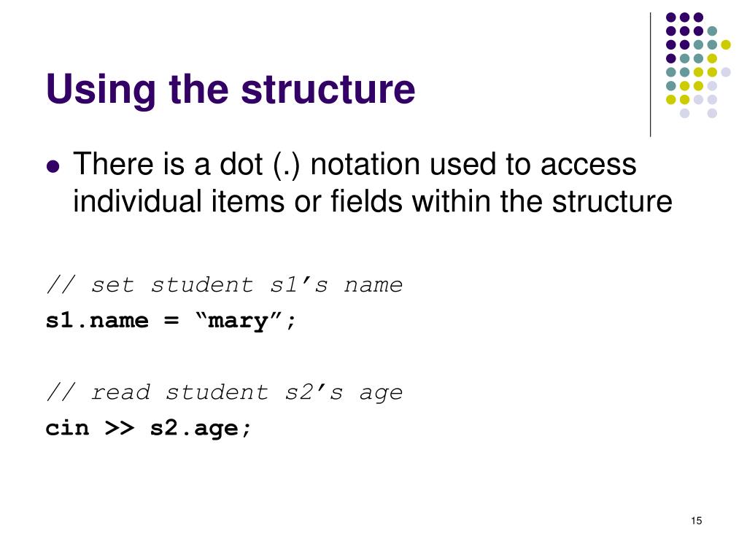747x560 pixels.
Task: Click the comment '// set student s1's name'
Action: click(x=225, y=285)
